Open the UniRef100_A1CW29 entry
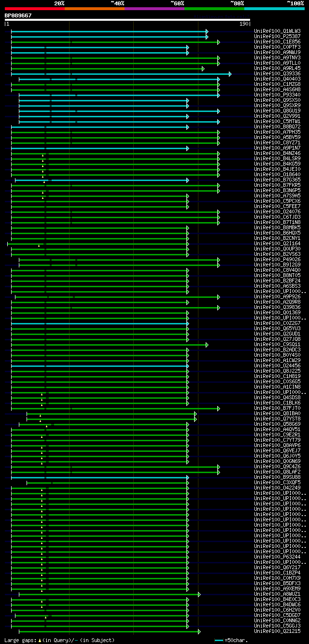This screenshot has width=309, height=644. point(277,360)
